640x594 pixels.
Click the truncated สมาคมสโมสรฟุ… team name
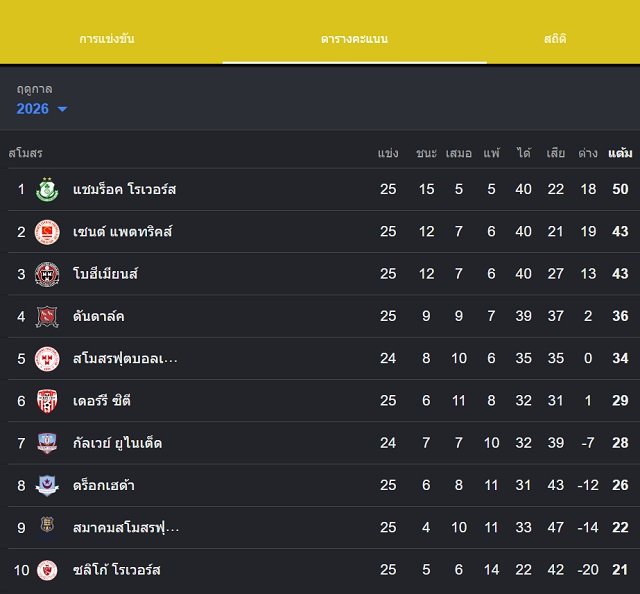[x=126, y=527]
